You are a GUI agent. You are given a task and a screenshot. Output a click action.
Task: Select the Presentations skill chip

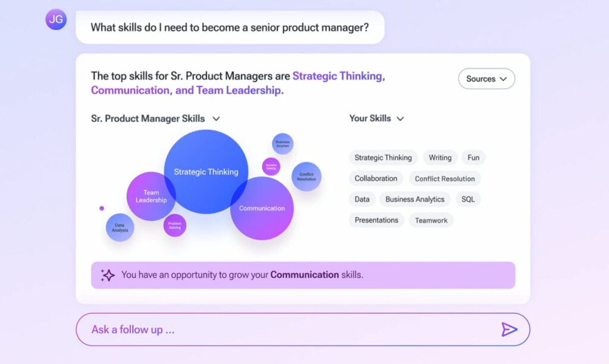coord(376,220)
